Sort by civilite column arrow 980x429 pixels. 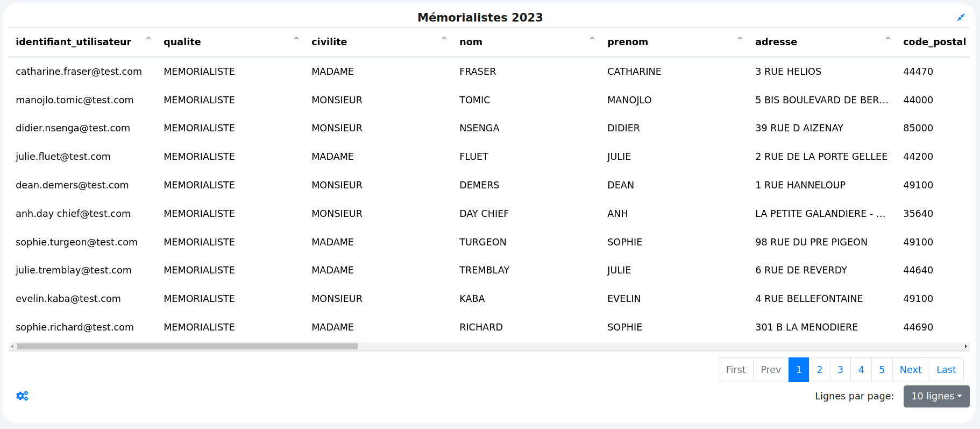[x=444, y=38]
